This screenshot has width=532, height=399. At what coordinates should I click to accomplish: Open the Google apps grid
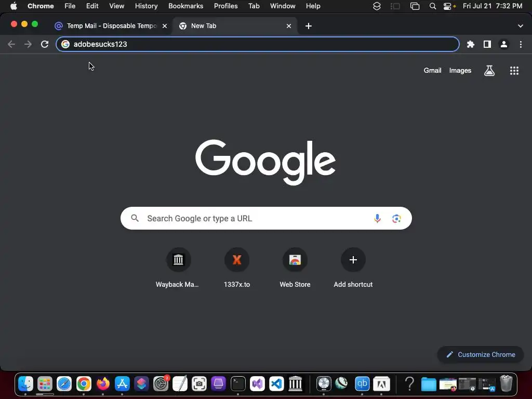[x=514, y=71]
